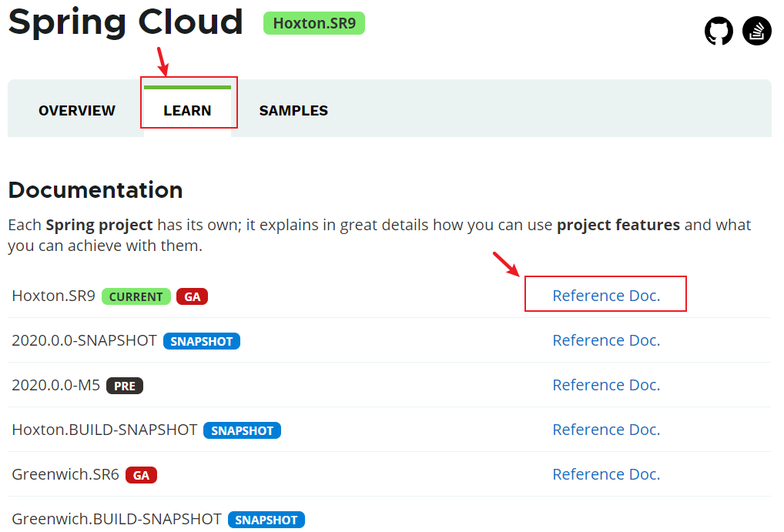Click the GA badge on the Hoxton.SR9 row
This screenshot has height=532, width=784.
tap(192, 296)
